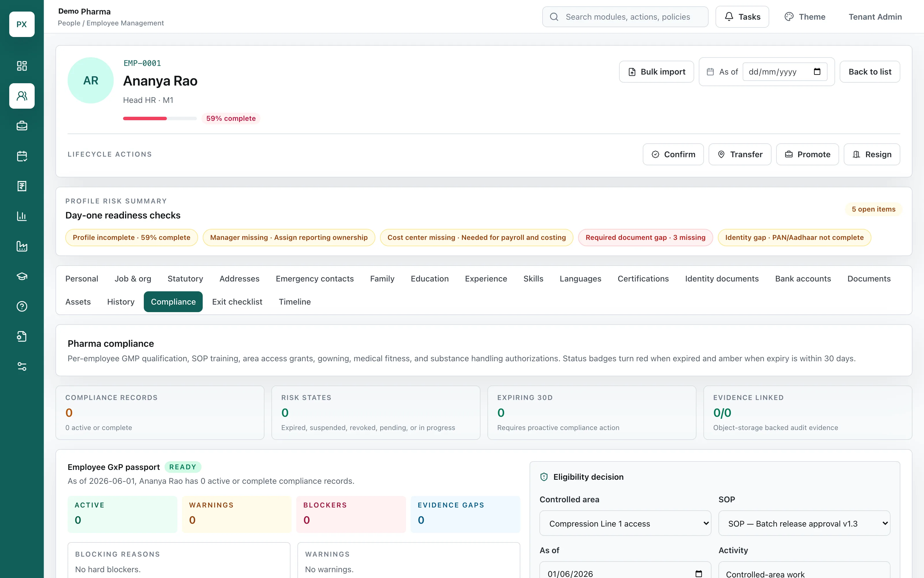Click the Bulk import button
Viewport: 924px width, 578px height.
[x=656, y=71]
